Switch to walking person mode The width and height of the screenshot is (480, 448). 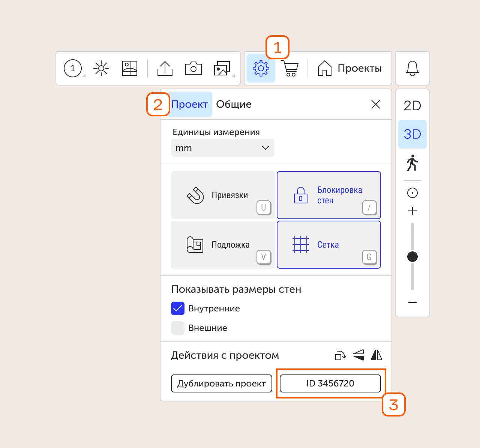coord(412,163)
